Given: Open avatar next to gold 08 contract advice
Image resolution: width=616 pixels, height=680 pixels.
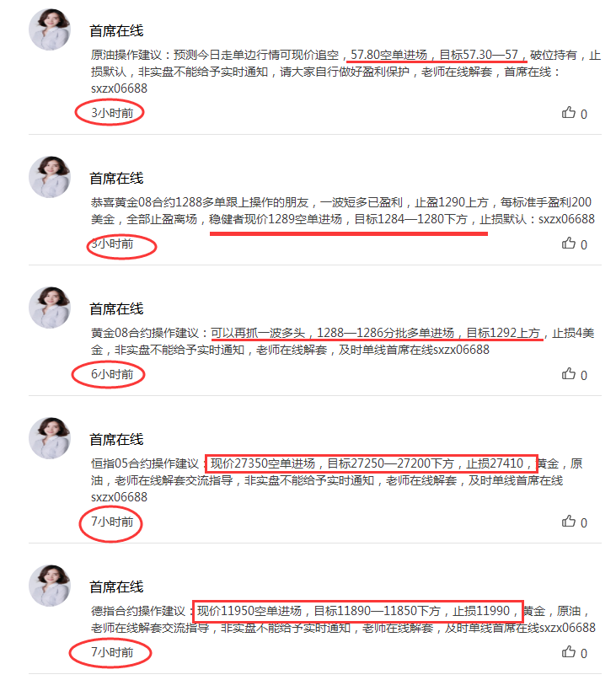Looking at the screenshot, I should pos(50,308).
